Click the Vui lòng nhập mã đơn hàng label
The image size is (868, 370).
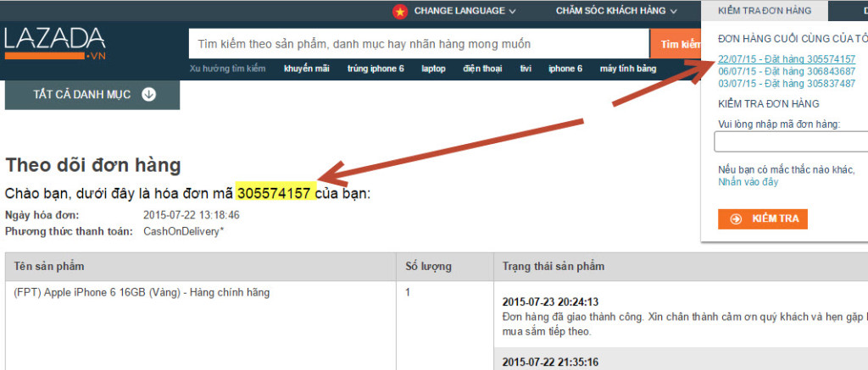coord(779,124)
